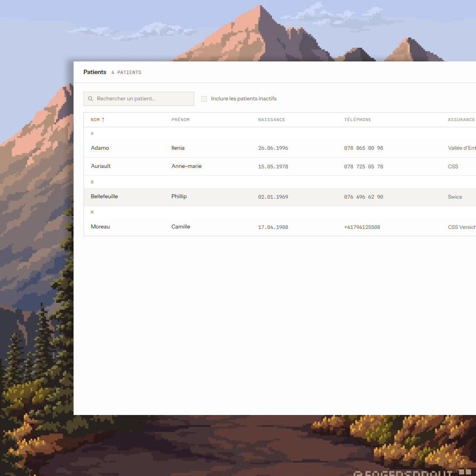Click the Patients page title
The height and width of the screenshot is (476, 476).
pos(95,72)
